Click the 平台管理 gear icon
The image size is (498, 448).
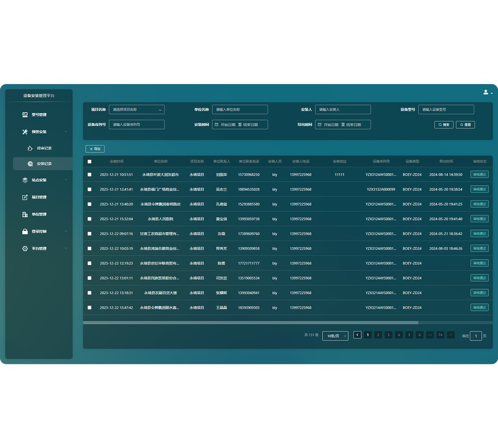click(x=25, y=249)
